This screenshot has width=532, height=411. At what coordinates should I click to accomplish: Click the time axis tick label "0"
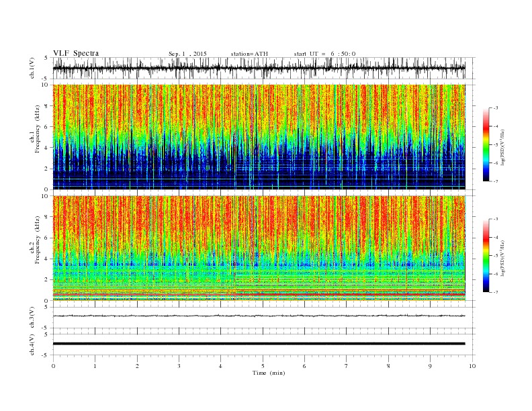pos(53,366)
